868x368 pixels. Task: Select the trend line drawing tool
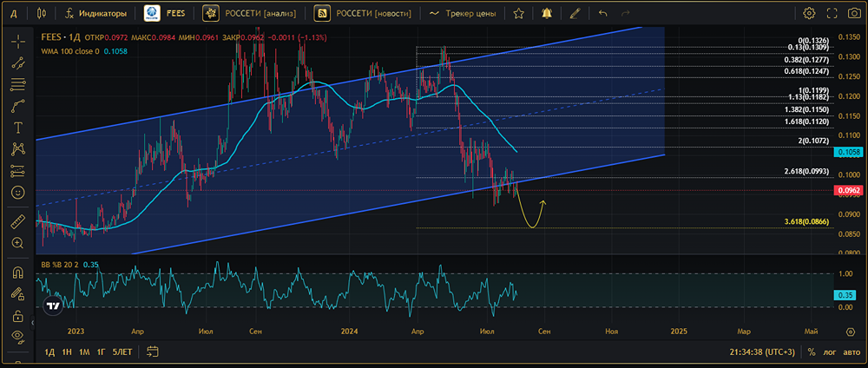(x=18, y=62)
